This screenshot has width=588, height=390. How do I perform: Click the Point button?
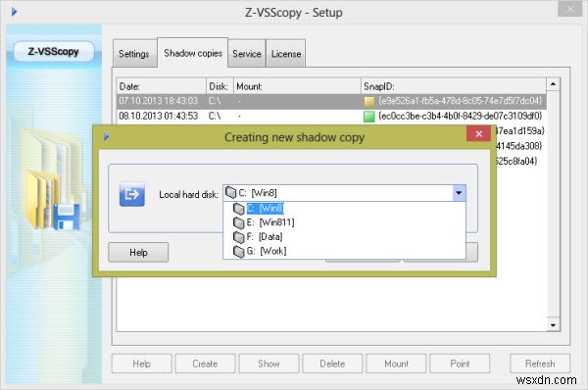coord(460,364)
